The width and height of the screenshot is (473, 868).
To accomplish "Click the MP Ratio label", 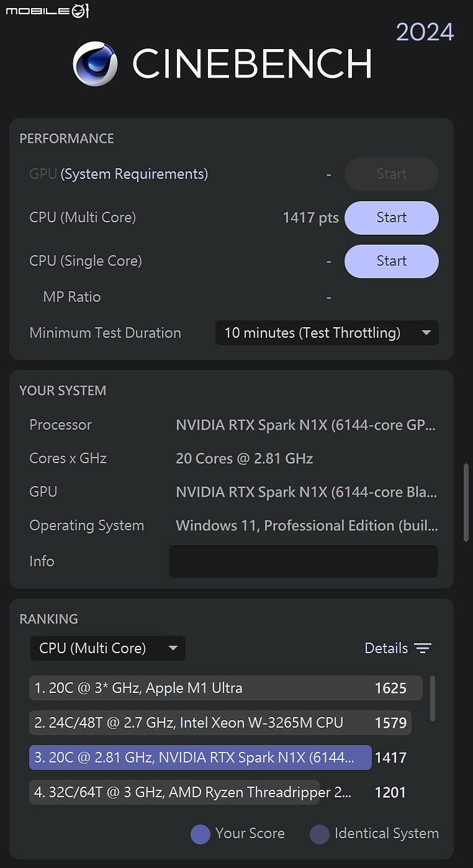I will click(x=72, y=297).
